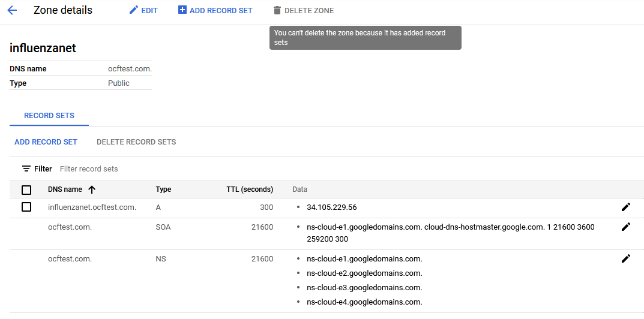Edit the influenzanet A record pencil icon
This screenshot has width=644, height=319.
[626, 207]
